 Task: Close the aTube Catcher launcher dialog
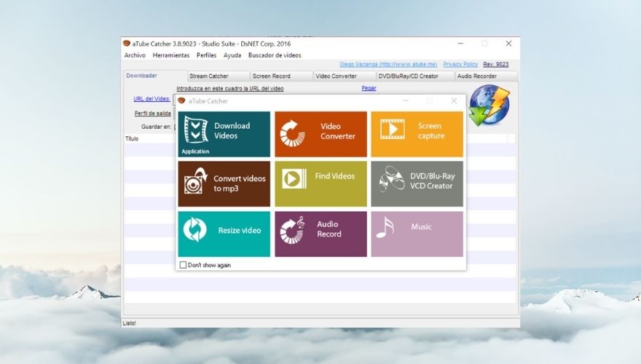tap(454, 100)
